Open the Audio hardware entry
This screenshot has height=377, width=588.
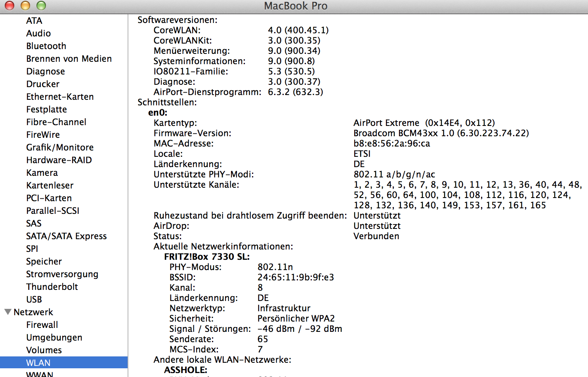[x=38, y=33]
